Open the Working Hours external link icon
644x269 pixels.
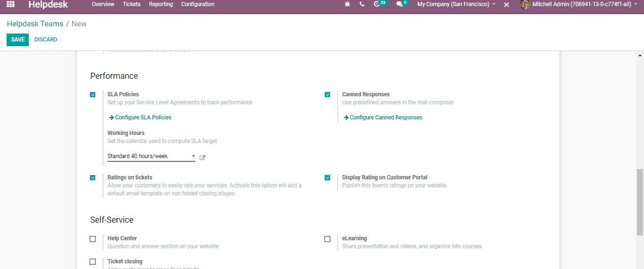tap(203, 158)
